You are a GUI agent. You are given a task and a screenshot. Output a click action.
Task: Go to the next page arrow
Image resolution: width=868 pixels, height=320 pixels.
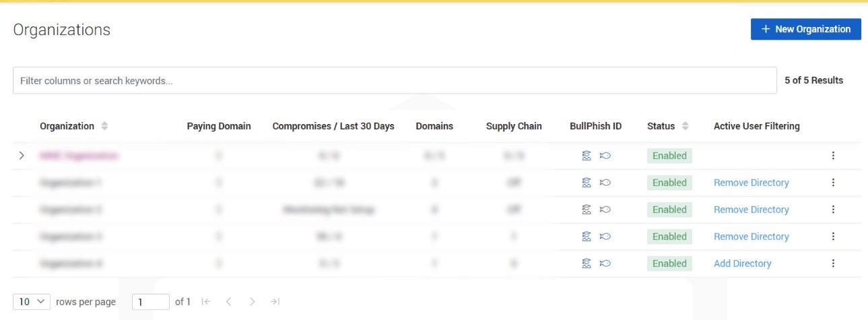click(x=252, y=302)
